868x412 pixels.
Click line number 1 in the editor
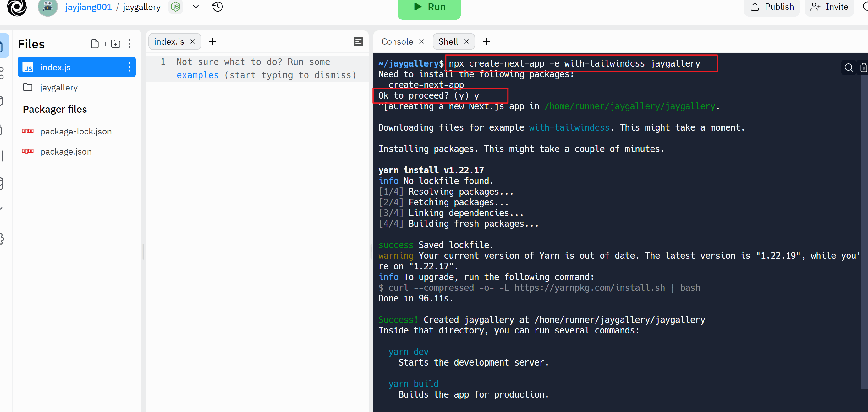tap(163, 62)
